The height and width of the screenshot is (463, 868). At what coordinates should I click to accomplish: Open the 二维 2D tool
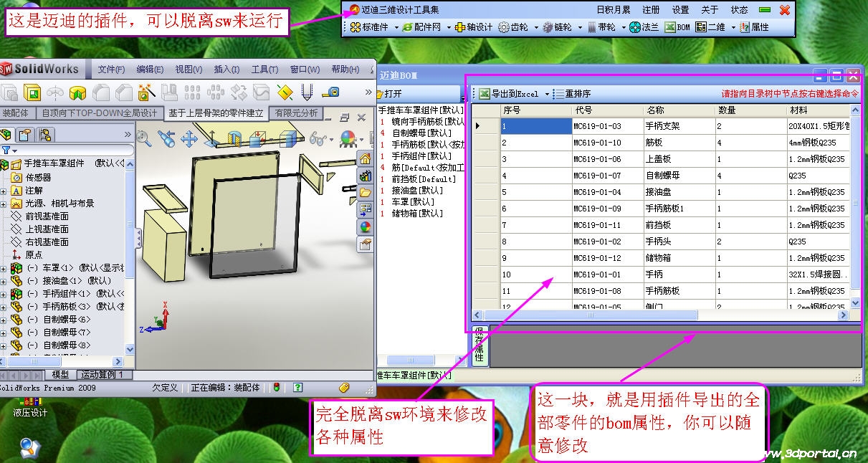tap(710, 27)
